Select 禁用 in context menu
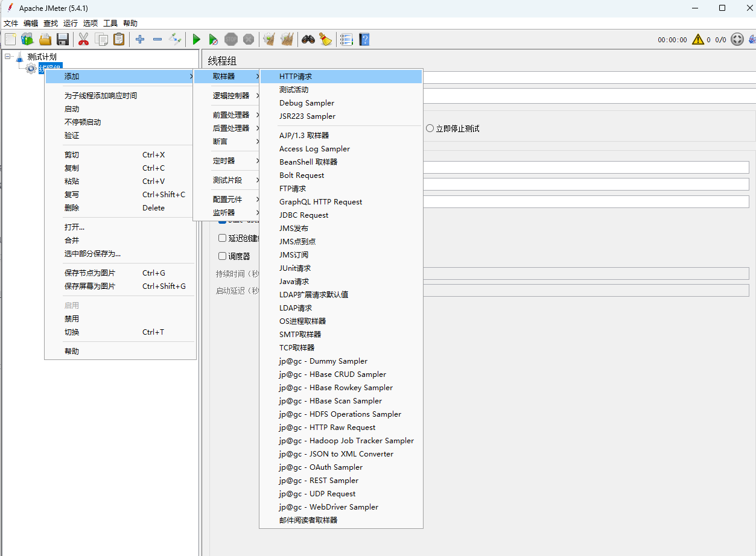Image resolution: width=756 pixels, height=556 pixels. tap(120, 318)
